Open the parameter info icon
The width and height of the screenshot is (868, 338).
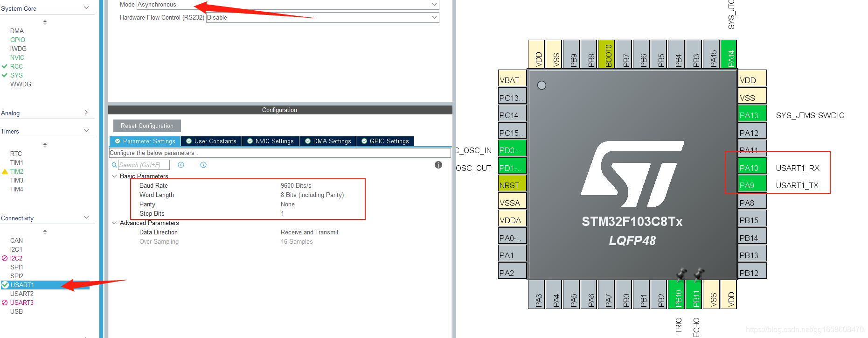[438, 165]
